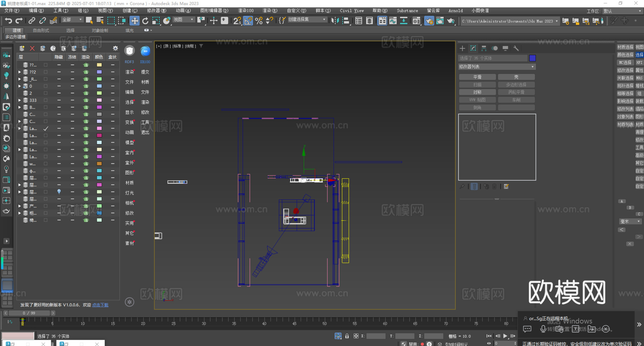Toggle Percent Snap in the toolbar
The width and height of the screenshot is (644, 346).
[259, 21]
